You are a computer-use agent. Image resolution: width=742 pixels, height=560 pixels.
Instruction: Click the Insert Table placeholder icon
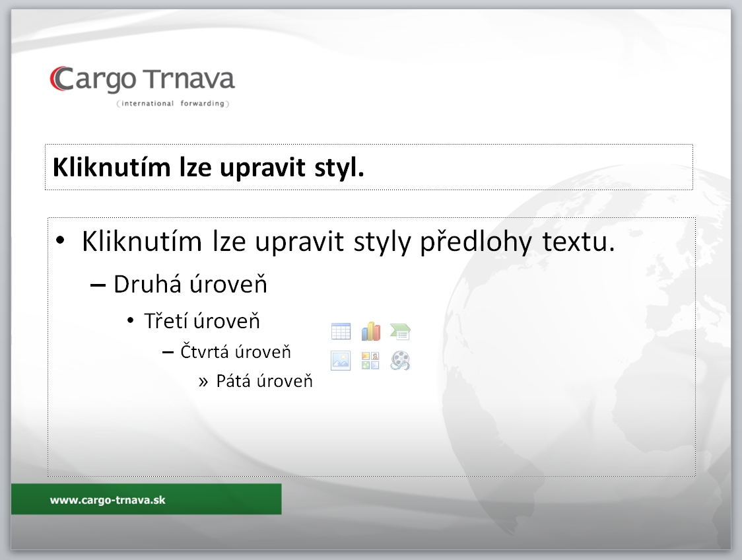(341, 332)
